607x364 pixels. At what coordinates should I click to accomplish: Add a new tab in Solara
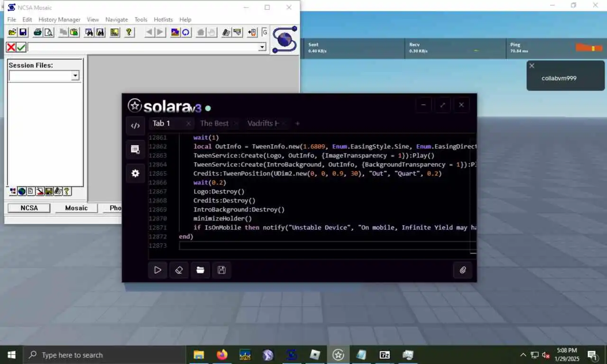coord(297,123)
